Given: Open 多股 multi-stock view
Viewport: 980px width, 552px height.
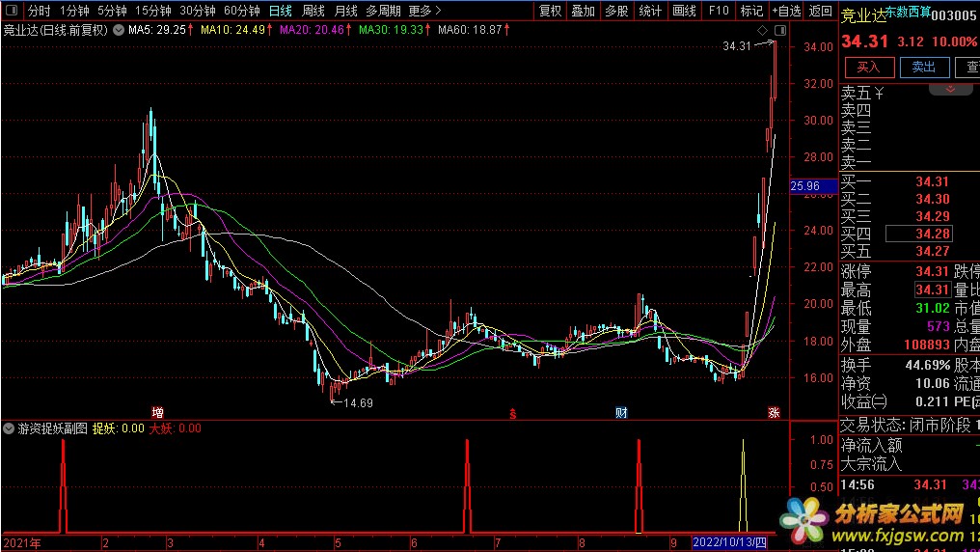Looking at the screenshot, I should pos(617,11).
